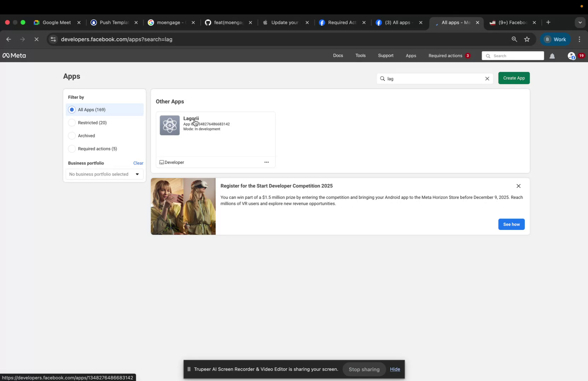The height and width of the screenshot is (381, 588).
Task: Select the Restricted (20) filter
Action: tap(72, 123)
